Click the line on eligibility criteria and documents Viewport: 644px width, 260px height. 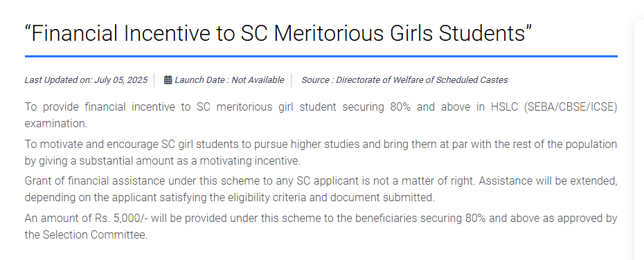230,198
